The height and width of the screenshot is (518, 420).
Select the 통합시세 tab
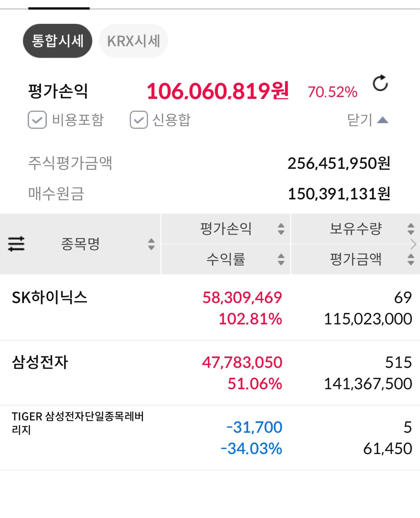point(58,41)
